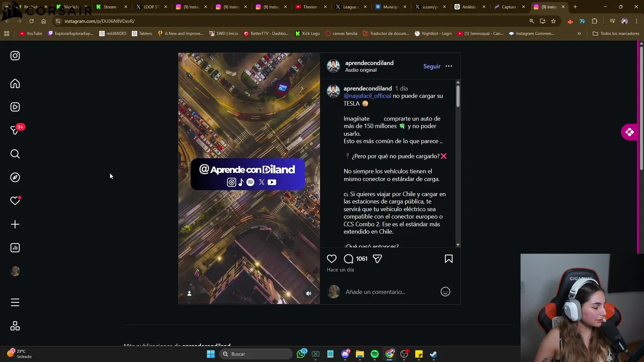The width and height of the screenshot is (644, 362).
Task: Open Notifications heart in the sidebar
Action: click(x=15, y=201)
